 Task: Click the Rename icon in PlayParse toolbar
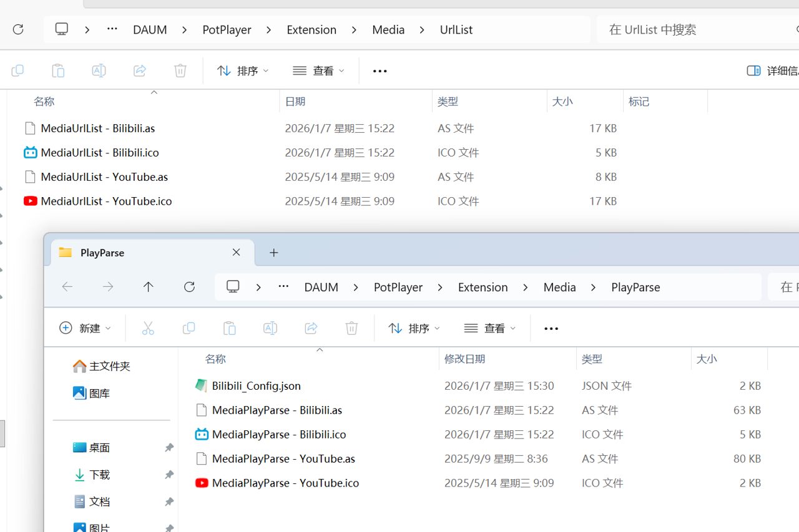[x=270, y=328]
